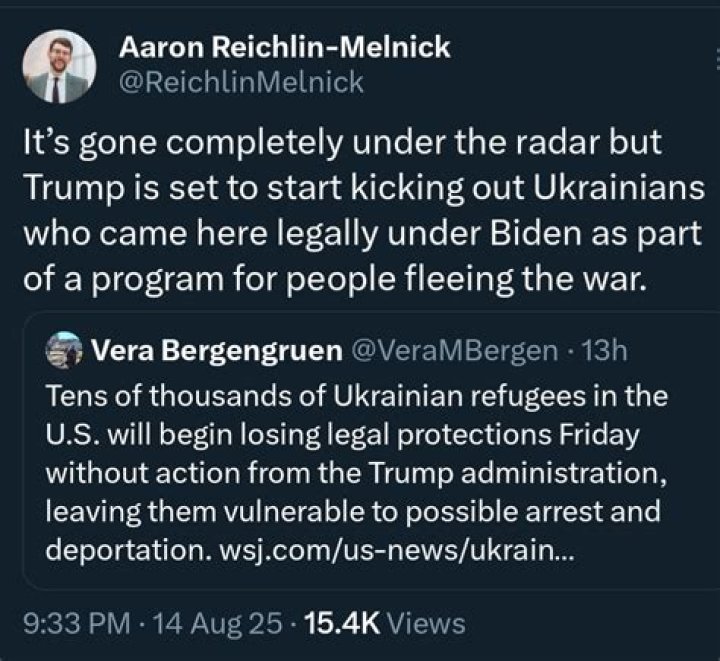The height and width of the screenshot is (661, 720).
Task: Open the @ReichlinMelnick handle link
Action: click(x=241, y=84)
